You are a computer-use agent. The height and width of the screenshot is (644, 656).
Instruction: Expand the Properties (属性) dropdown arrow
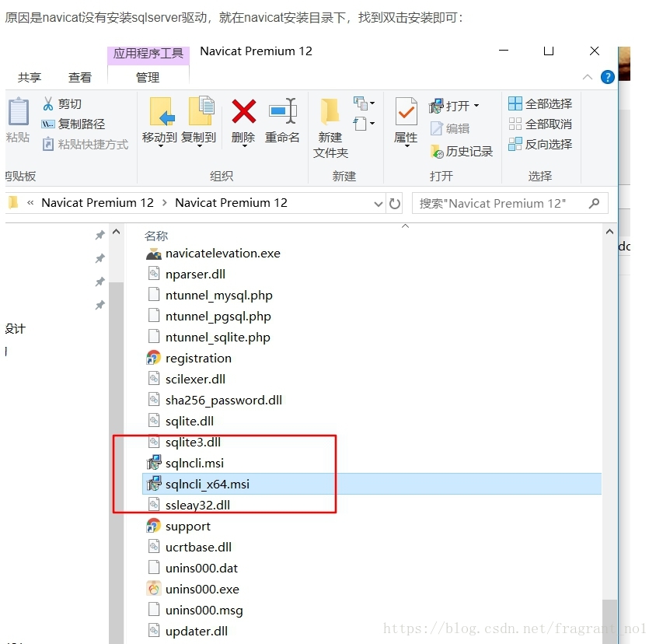coord(407,146)
